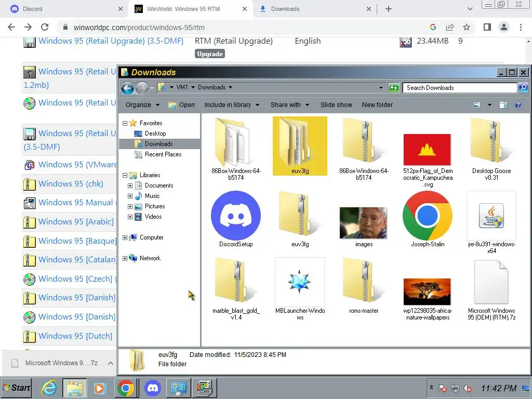
Task: Click the muted volume tray icon
Action: pyautogui.click(x=468, y=388)
